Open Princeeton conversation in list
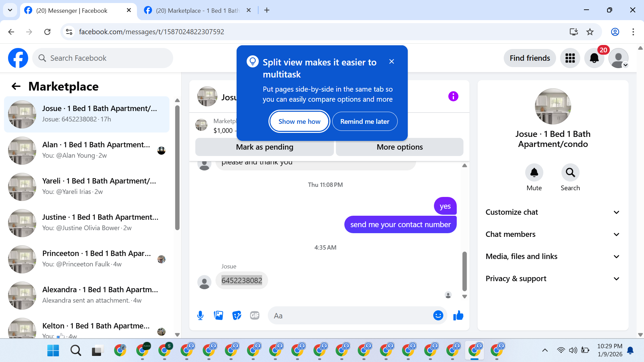The height and width of the screenshot is (362, 644). (87, 259)
